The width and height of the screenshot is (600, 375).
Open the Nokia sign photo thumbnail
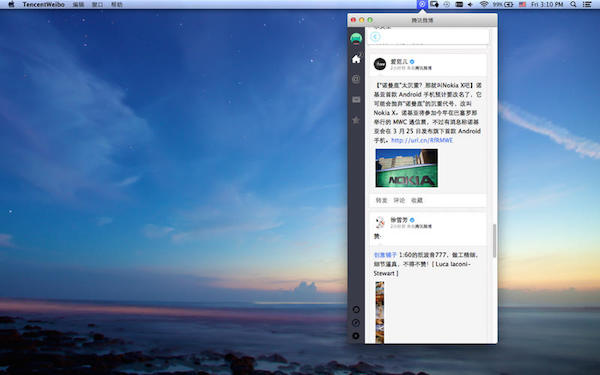407,168
